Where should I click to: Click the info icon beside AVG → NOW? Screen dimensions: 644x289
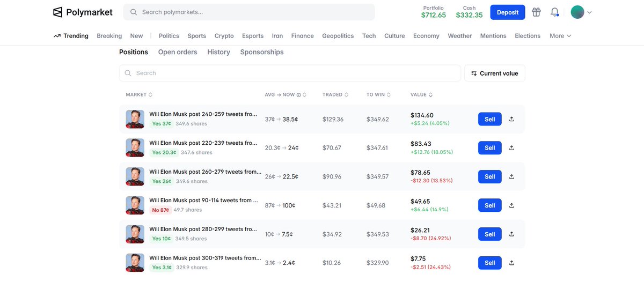(x=299, y=95)
